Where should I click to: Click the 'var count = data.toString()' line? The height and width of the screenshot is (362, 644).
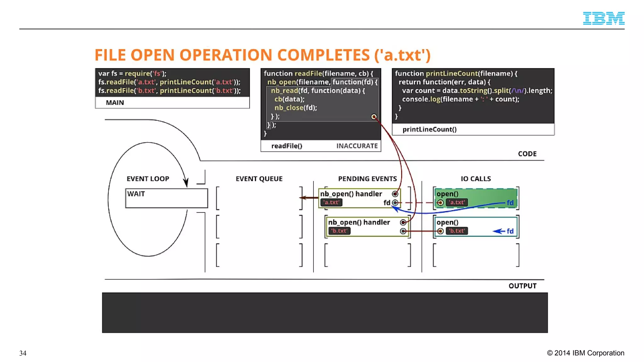tap(477, 90)
